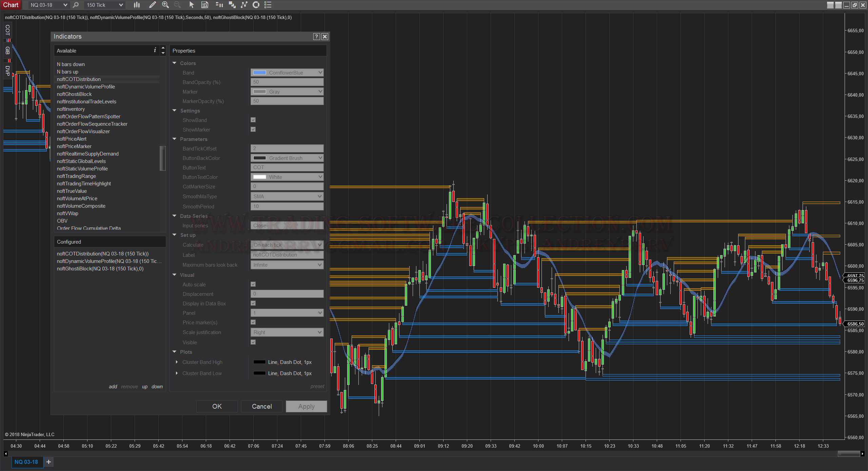
Task: Select noftGhostiBlock in the Available list
Action: click(x=74, y=94)
